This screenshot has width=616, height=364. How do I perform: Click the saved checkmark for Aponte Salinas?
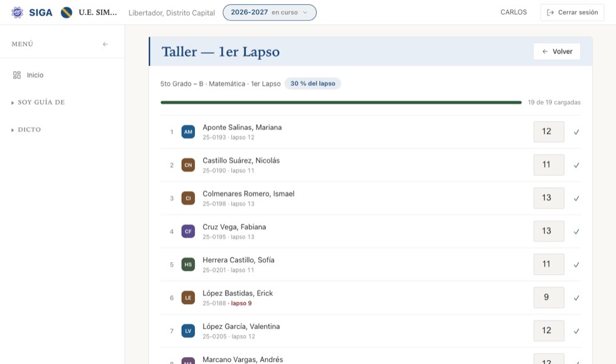click(576, 132)
